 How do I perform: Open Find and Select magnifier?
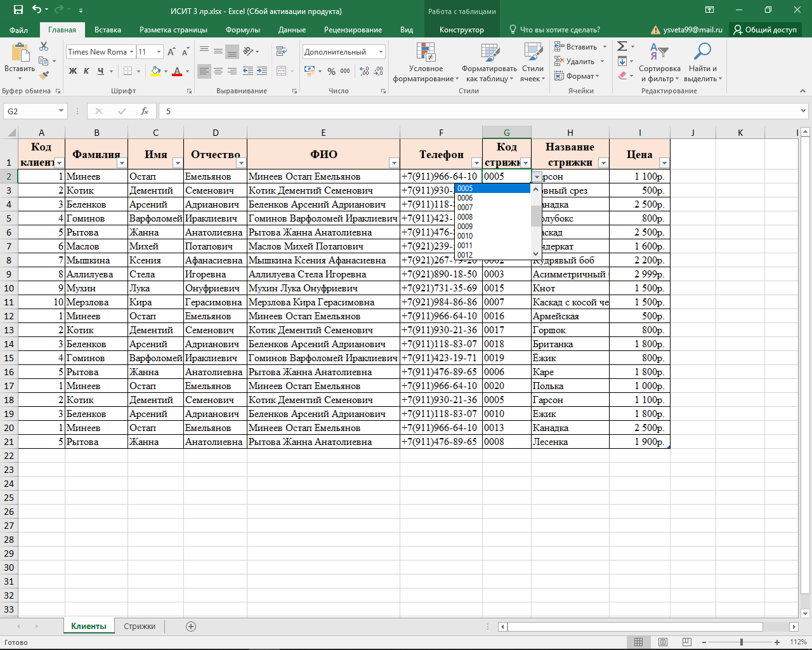[x=702, y=62]
